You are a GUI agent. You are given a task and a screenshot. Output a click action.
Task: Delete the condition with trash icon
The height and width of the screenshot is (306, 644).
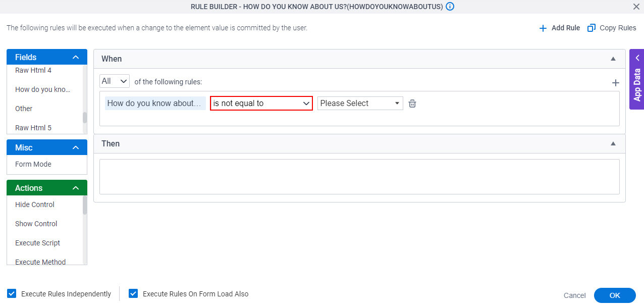(412, 103)
